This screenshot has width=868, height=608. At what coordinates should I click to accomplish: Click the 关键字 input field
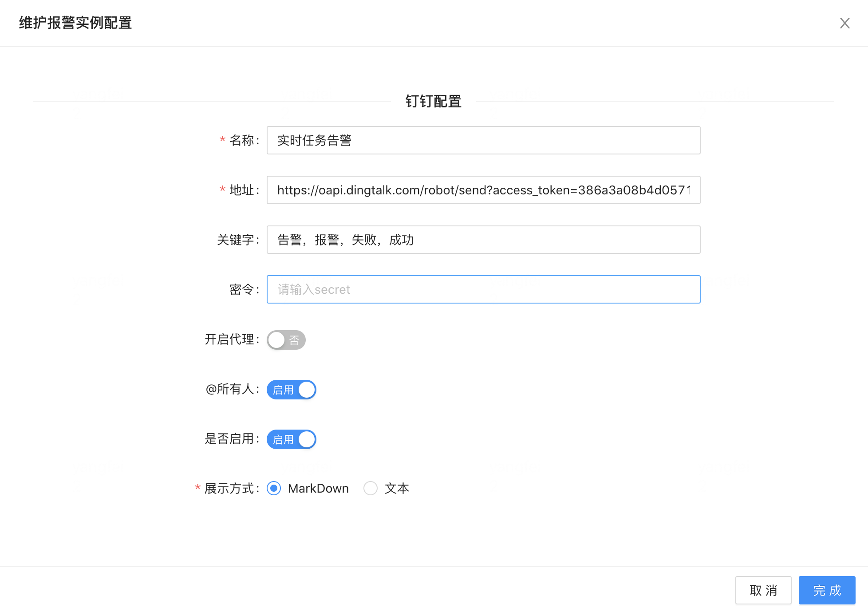[x=483, y=240]
